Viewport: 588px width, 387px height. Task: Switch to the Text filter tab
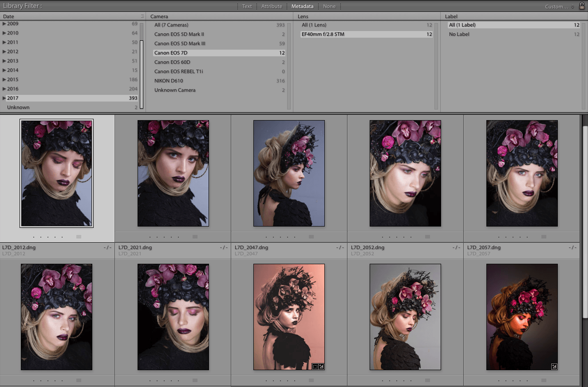[x=247, y=6]
